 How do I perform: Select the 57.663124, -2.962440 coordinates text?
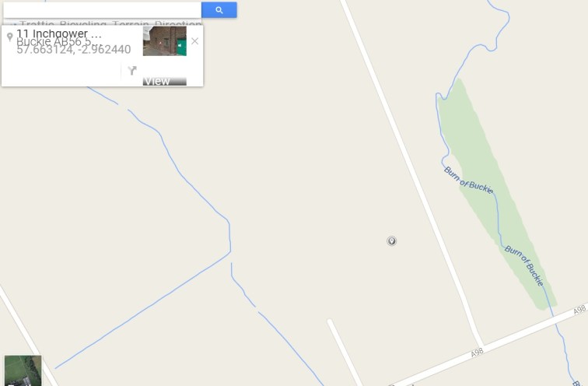pyautogui.click(x=74, y=50)
